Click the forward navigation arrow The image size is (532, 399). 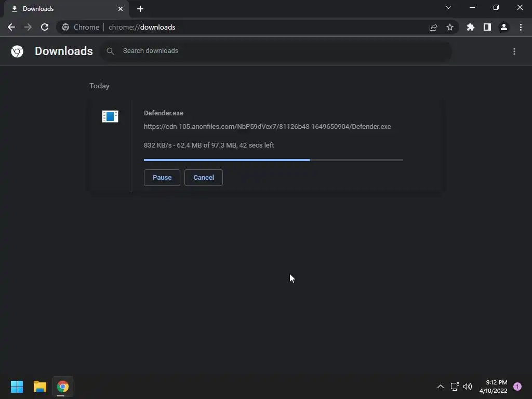pyautogui.click(x=28, y=27)
